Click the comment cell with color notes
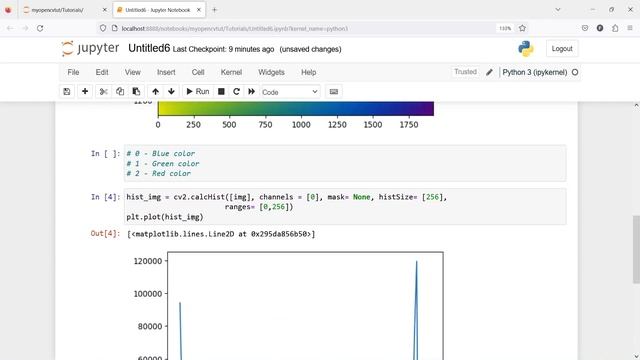 tap(345, 163)
